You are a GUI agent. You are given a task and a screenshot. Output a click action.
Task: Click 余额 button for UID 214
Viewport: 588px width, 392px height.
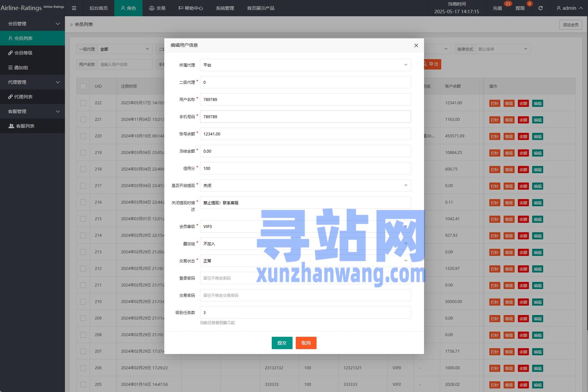(x=523, y=236)
